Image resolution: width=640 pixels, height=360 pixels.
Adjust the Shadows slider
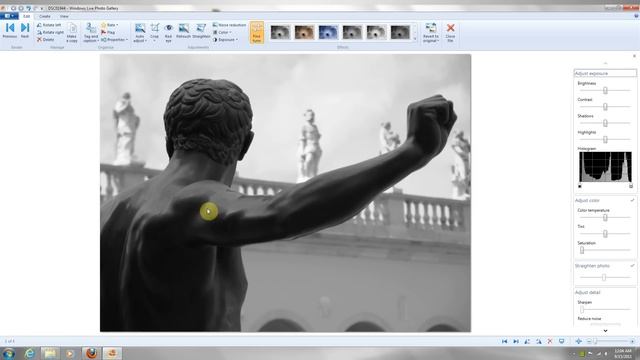click(605, 123)
